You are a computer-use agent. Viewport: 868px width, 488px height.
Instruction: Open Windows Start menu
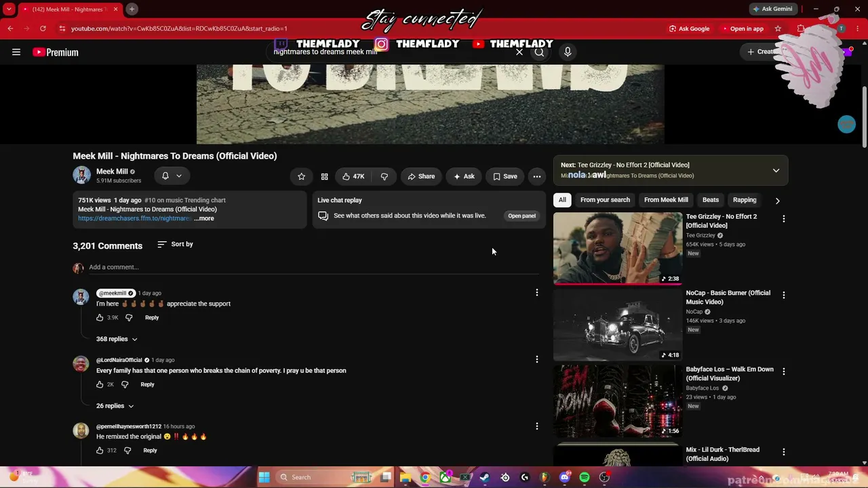[x=264, y=477]
